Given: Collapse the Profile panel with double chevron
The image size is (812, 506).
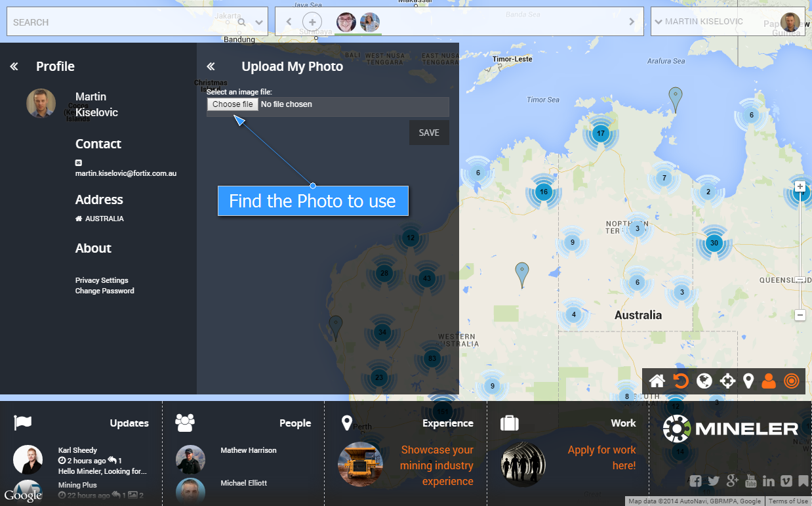Looking at the screenshot, I should tap(14, 66).
